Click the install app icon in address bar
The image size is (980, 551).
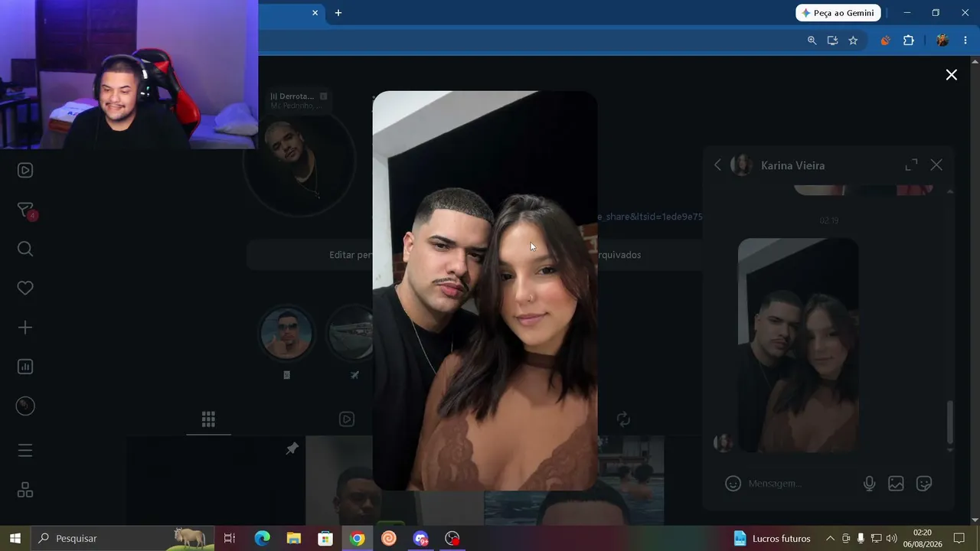pyautogui.click(x=832, y=41)
